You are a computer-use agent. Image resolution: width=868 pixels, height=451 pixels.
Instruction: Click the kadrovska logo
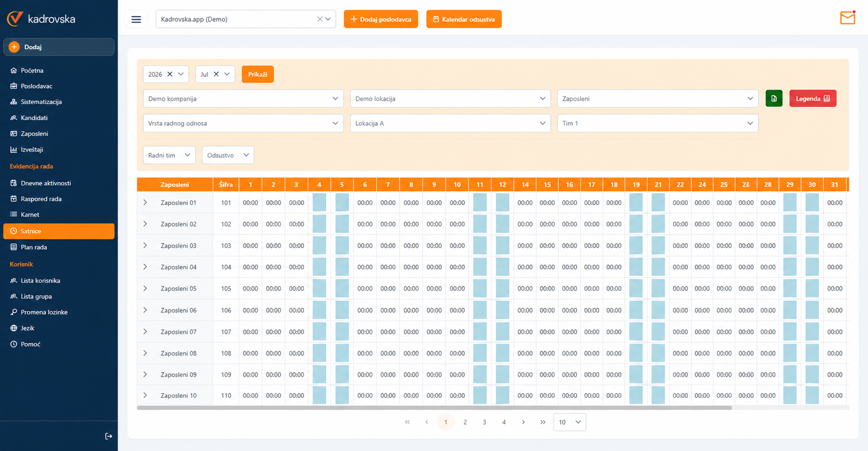(41, 19)
